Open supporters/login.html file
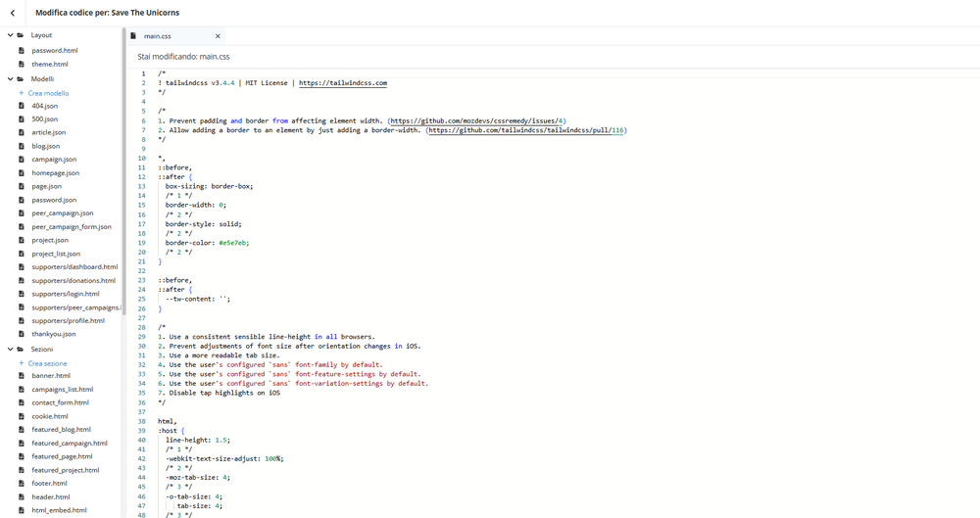The image size is (980, 518). point(66,294)
